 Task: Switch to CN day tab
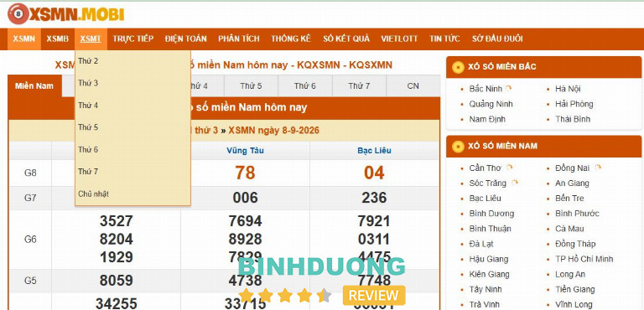[413, 86]
